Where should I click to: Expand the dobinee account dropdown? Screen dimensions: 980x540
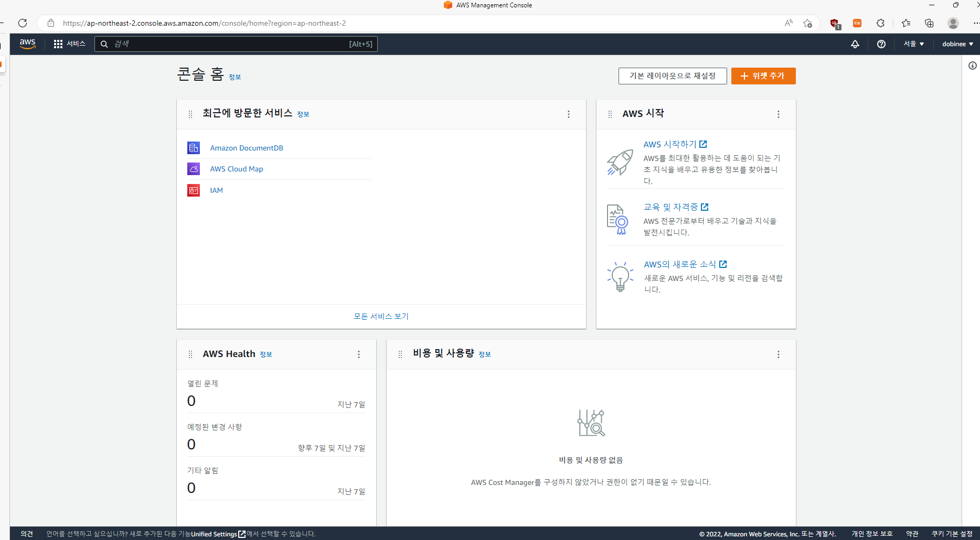(x=957, y=44)
